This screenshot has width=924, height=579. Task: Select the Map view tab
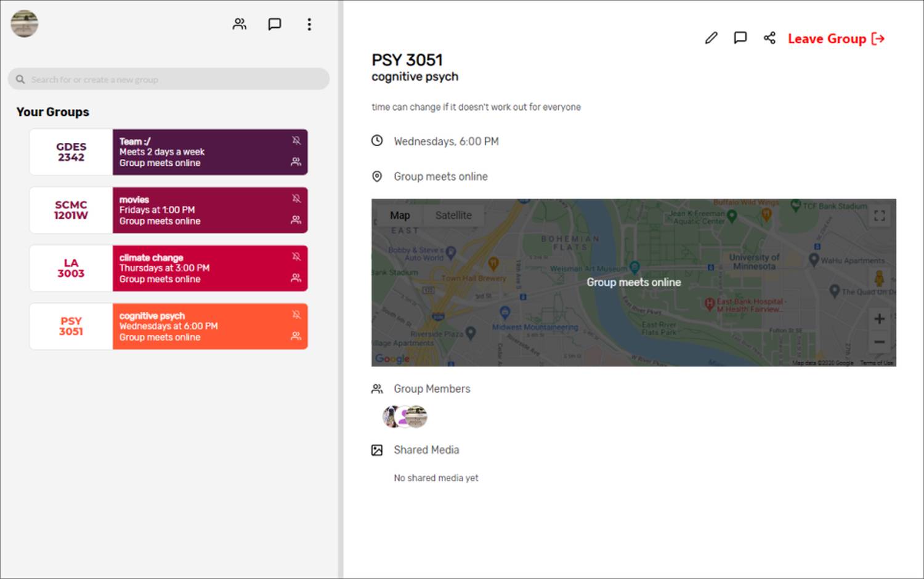pos(400,216)
